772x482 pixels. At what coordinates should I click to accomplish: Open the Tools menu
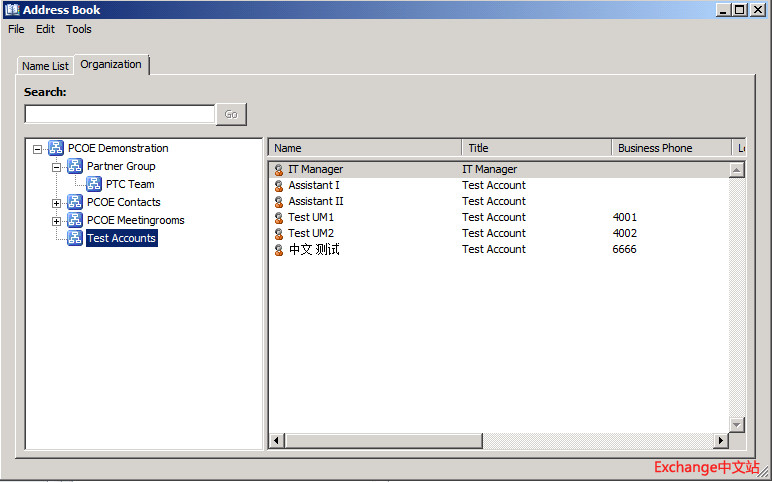click(79, 29)
